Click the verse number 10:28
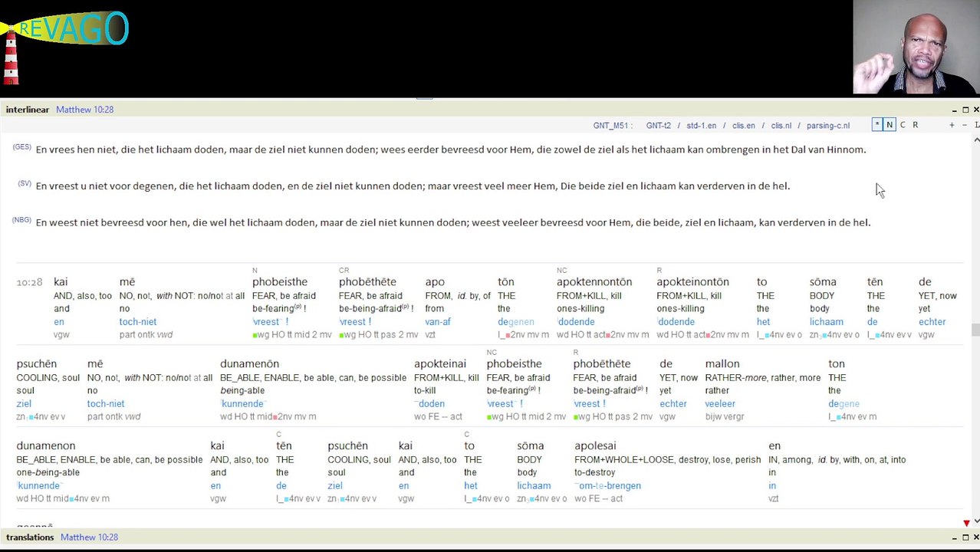Viewport: 980px width, 552px height. (x=29, y=283)
